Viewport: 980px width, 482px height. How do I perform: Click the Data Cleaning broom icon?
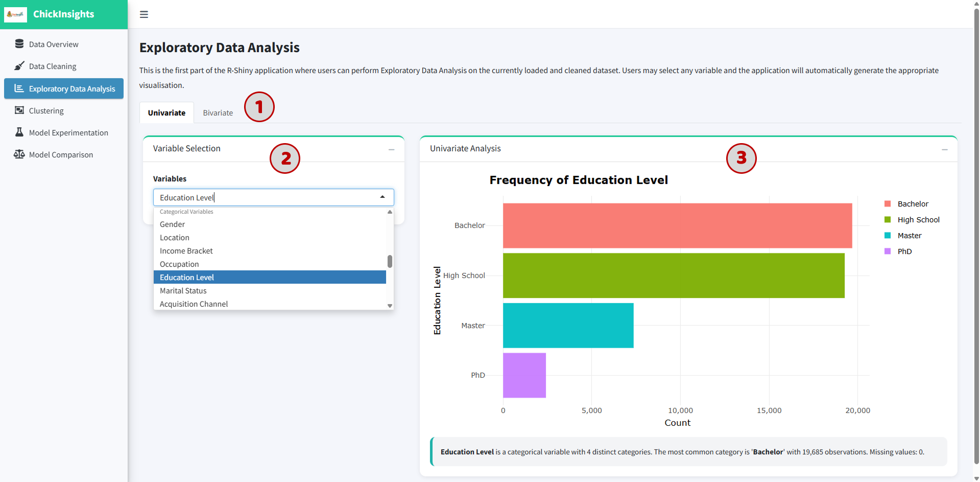[x=19, y=66]
